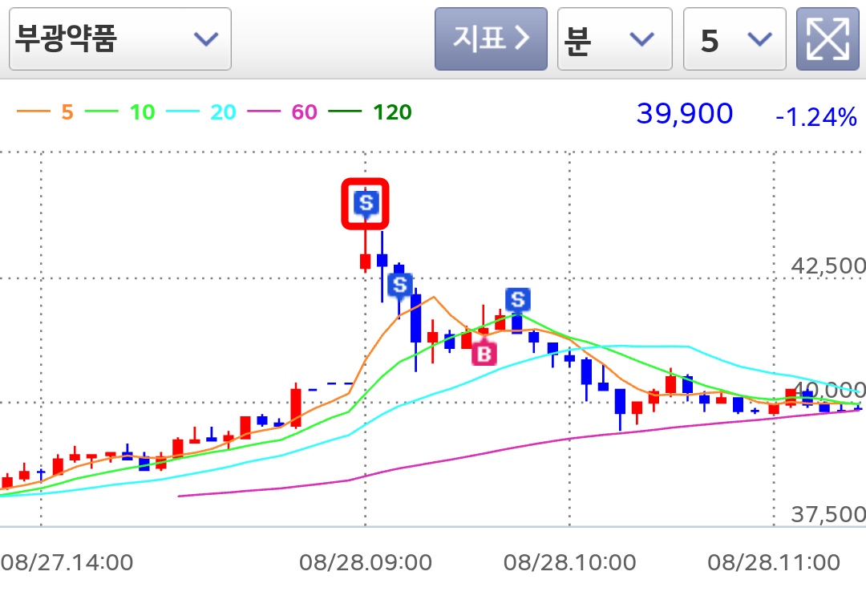Click the 37,500 price axis label
Screen dimensions: 866x616
(828, 514)
